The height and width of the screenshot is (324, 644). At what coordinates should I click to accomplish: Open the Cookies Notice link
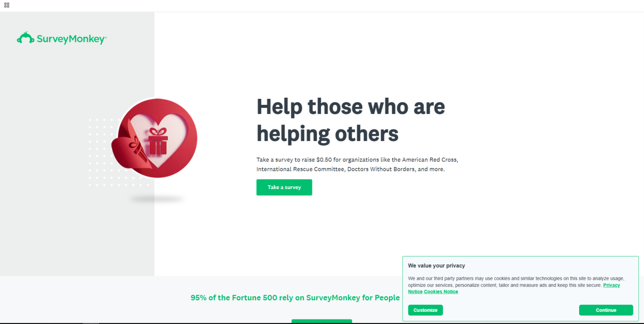(441, 292)
